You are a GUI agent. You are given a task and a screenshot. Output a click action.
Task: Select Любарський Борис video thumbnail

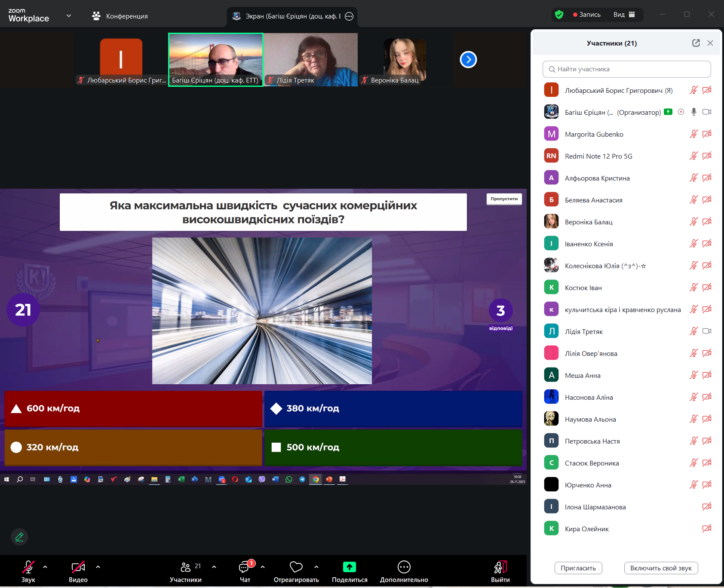(x=121, y=60)
